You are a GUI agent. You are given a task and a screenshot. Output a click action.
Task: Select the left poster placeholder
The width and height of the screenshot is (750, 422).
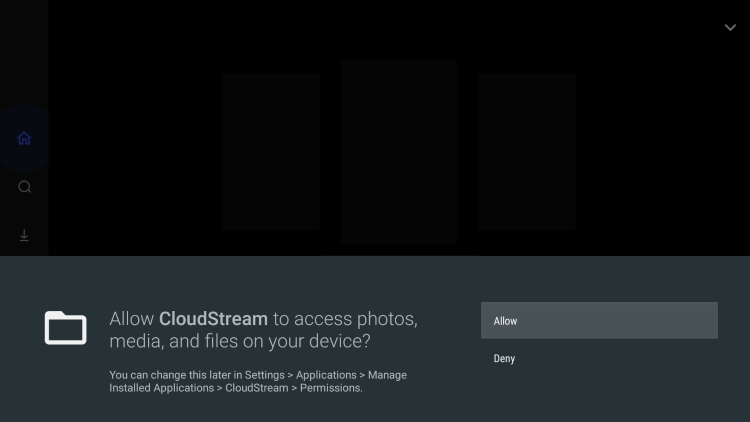click(271, 152)
